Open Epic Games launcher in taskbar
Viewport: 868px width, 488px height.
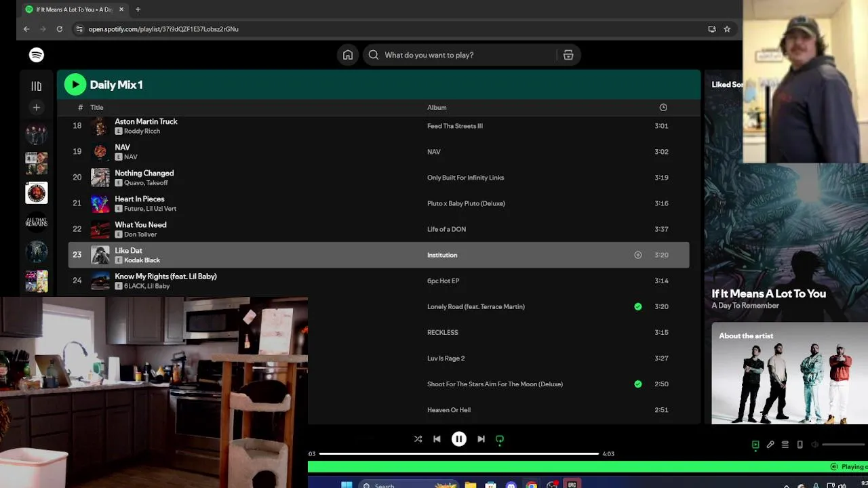(572, 485)
